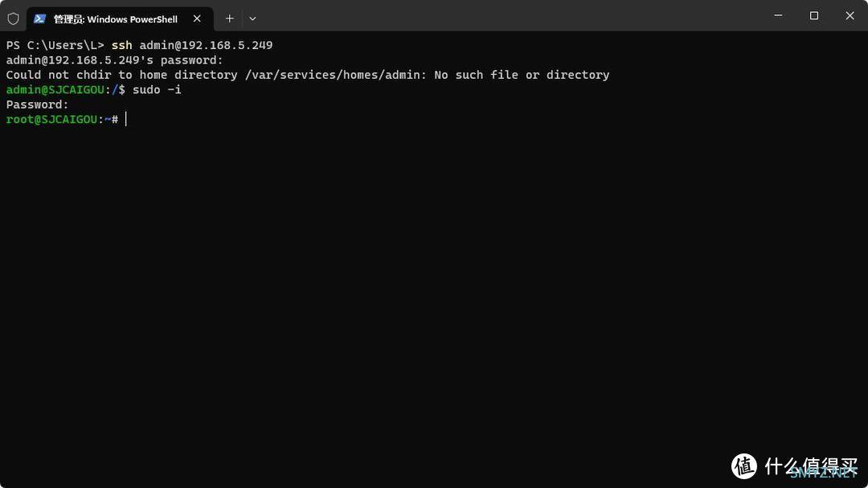
Task: Click the 'sudo -i' command text
Action: 157,90
